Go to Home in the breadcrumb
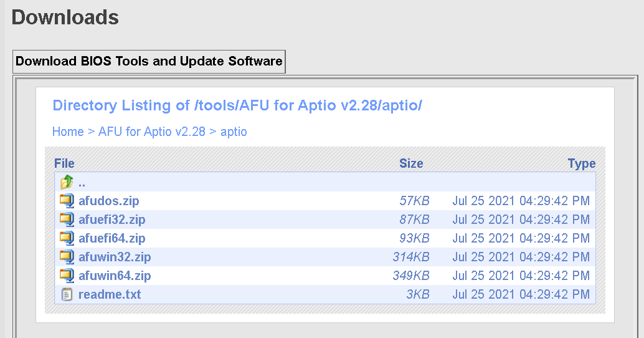644x338 pixels. coord(68,132)
